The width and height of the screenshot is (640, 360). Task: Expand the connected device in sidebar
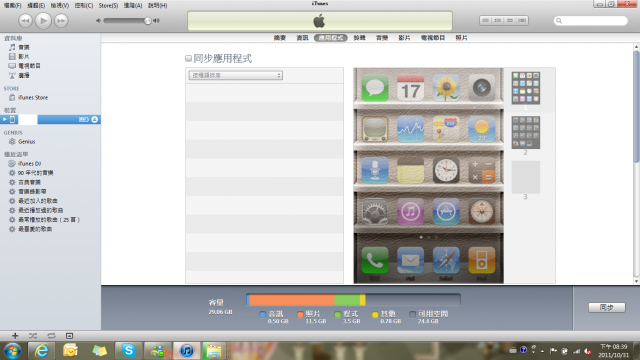pyautogui.click(x=4, y=119)
